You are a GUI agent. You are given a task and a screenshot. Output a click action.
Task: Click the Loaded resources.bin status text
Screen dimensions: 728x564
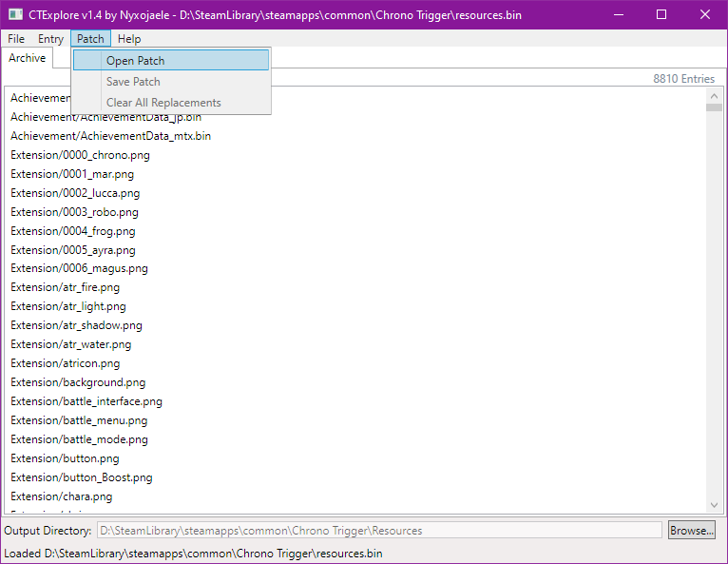(193, 554)
